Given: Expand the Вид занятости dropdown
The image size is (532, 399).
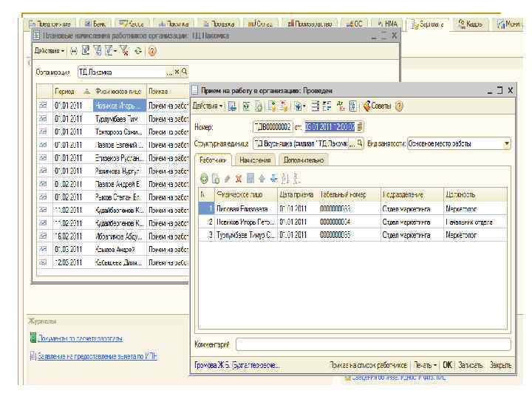Looking at the screenshot, I should (507, 143).
